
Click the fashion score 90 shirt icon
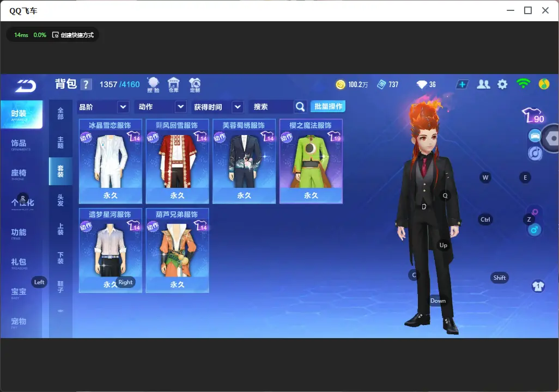533,115
